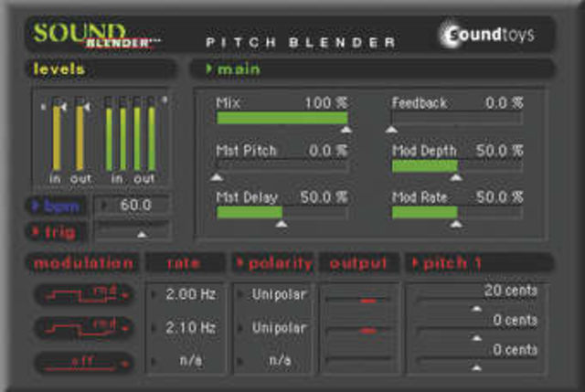Click the n/a polarity entry
Image resolution: width=585 pixels, height=392 pixels.
[x=280, y=361]
